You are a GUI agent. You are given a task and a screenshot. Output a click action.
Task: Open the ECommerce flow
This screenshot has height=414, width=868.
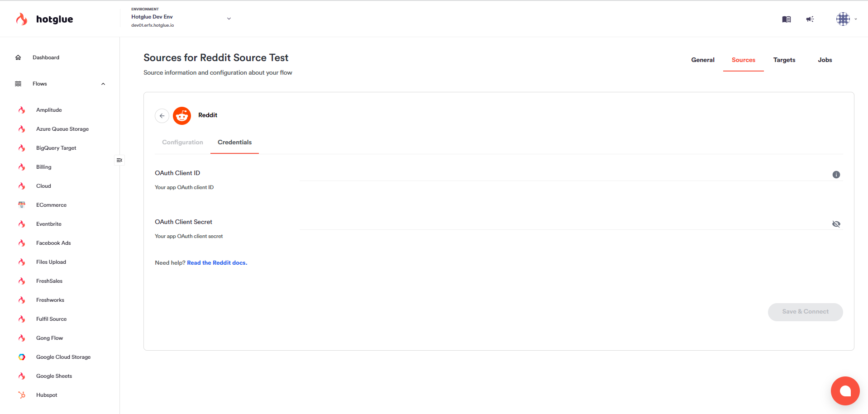(51, 205)
